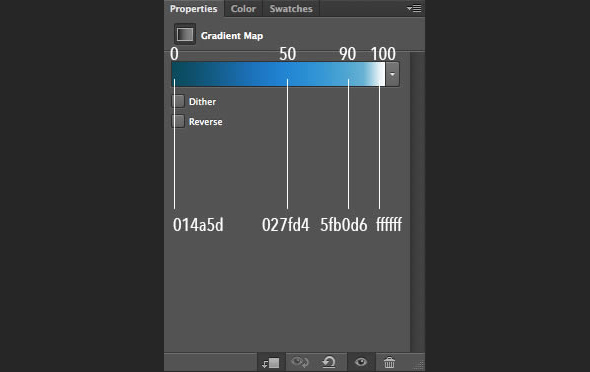Clip adjustment to layer below icon

point(271,363)
